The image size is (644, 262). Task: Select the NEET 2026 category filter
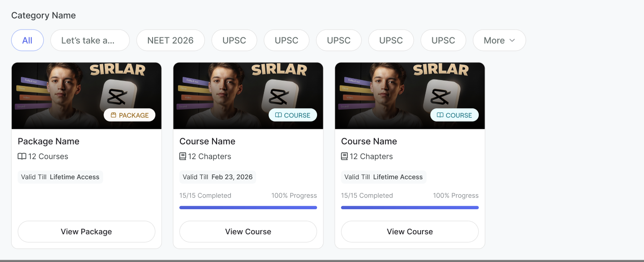(170, 40)
